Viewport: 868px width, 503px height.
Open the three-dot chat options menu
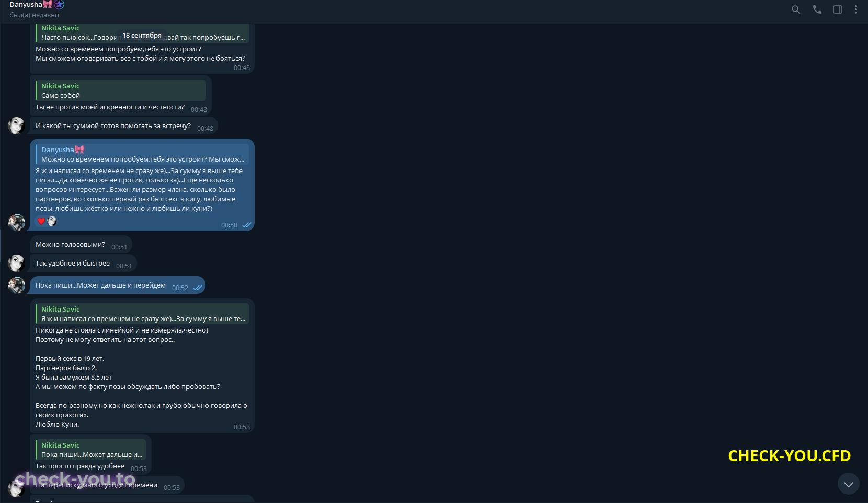coord(856,9)
